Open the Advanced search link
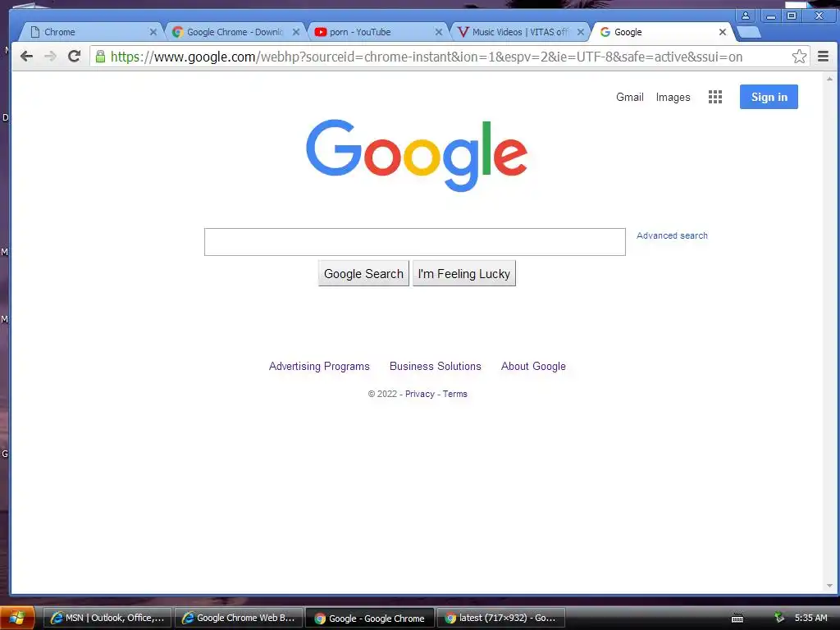 point(672,235)
